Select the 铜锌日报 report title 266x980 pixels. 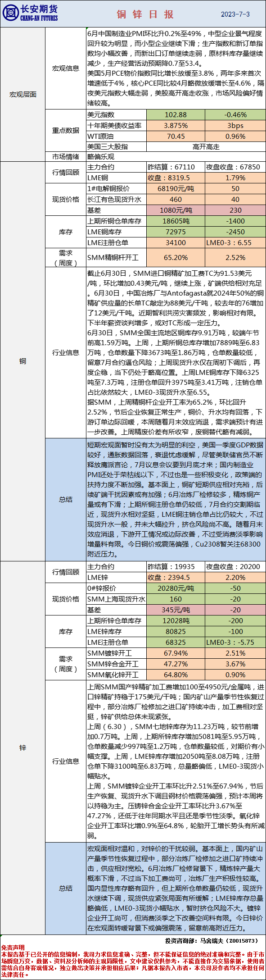(x=145, y=14)
